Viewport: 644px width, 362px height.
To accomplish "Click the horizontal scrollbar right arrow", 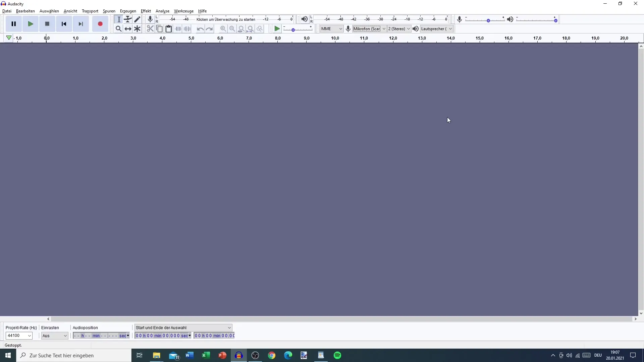I will pyautogui.click(x=635, y=319).
